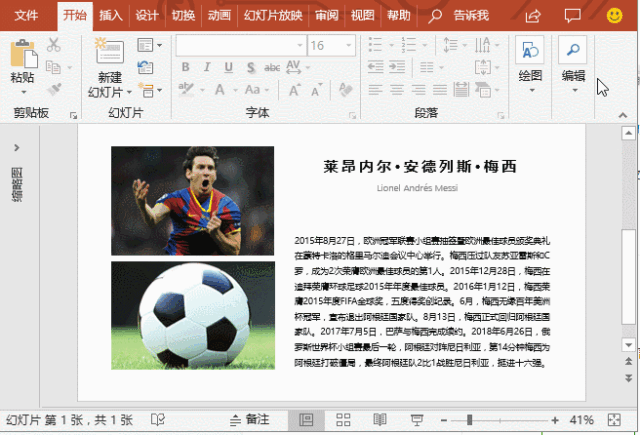The width and height of the screenshot is (640, 435).
Task: Click the 备注 notes button
Action: coord(250,420)
